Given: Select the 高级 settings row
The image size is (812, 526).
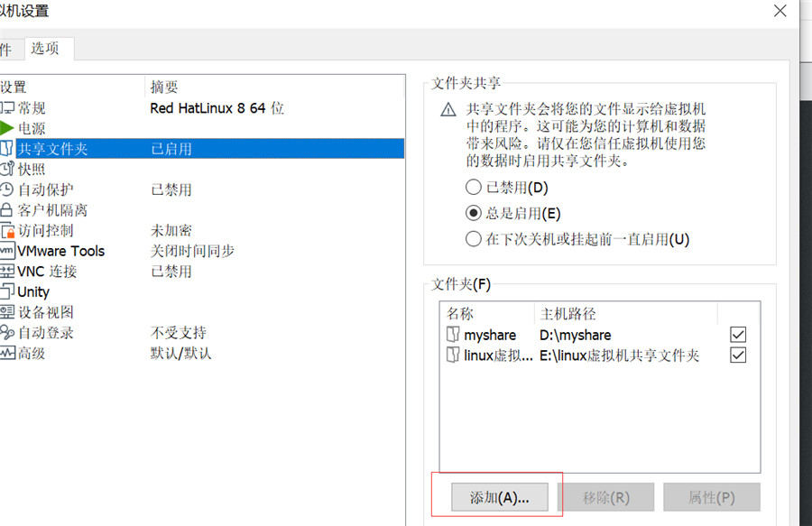Looking at the screenshot, I should click(202, 353).
